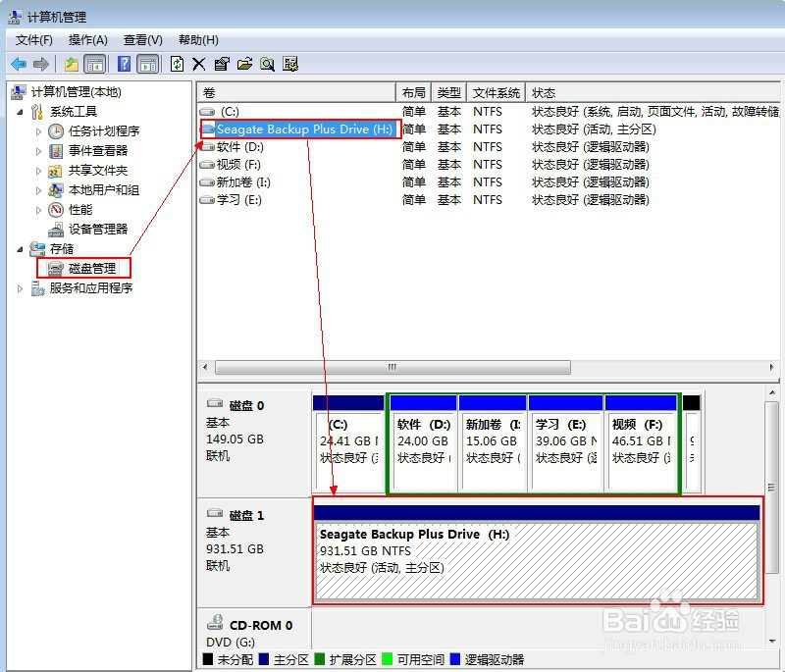
Task: Click the Open folder toolbar icon
Action: coord(244,64)
